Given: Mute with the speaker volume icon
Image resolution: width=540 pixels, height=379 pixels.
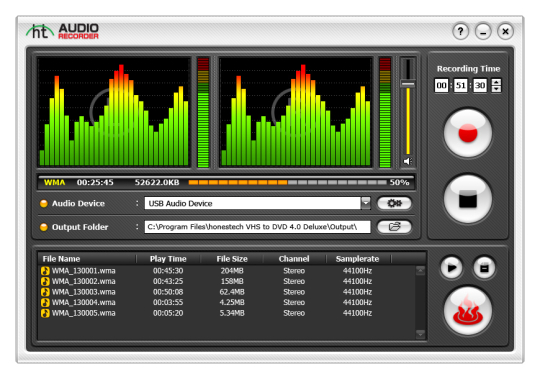Looking at the screenshot, I should tap(408, 161).
